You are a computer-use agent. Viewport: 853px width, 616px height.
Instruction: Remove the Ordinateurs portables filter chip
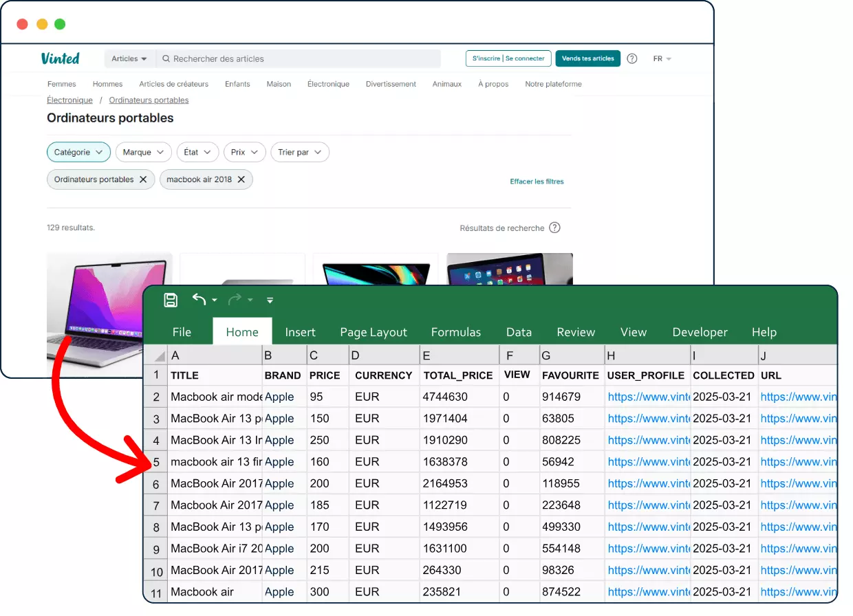pos(142,179)
